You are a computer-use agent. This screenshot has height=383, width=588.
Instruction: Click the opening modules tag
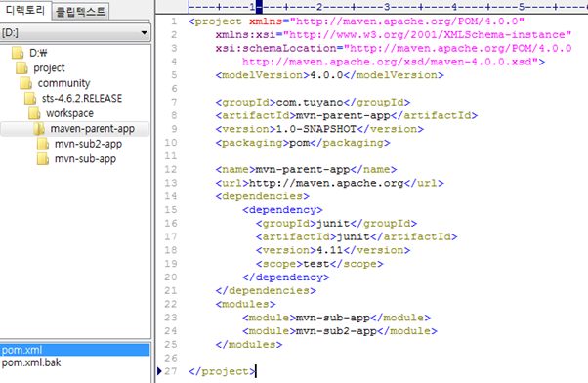pyautogui.click(x=245, y=304)
